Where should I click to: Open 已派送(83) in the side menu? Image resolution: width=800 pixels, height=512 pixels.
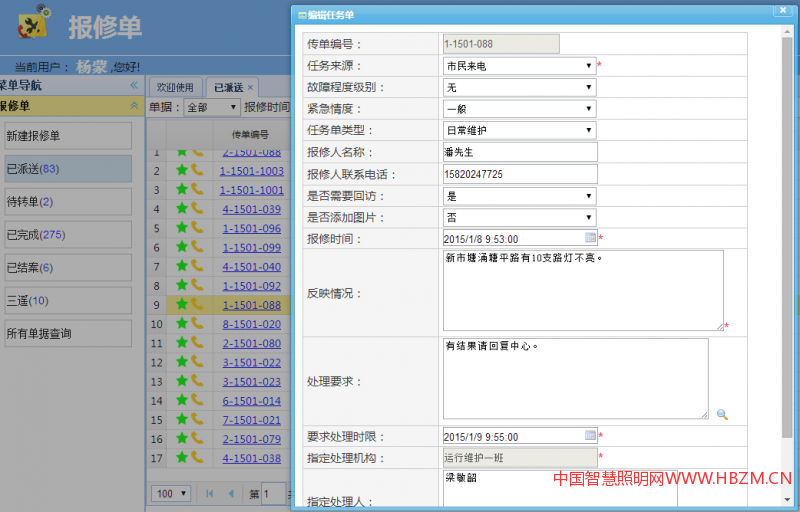[x=68, y=169]
